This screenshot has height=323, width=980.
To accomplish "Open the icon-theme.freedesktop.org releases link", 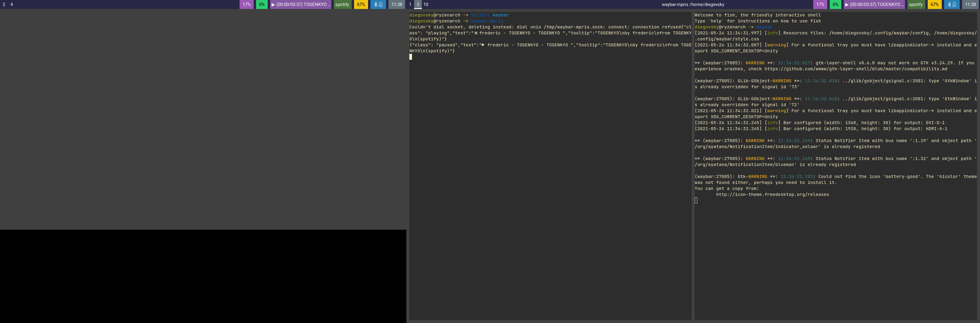I will pyautogui.click(x=772, y=195).
